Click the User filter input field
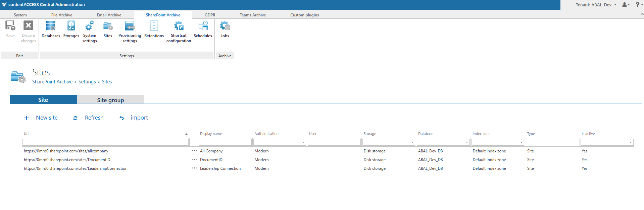This screenshot has width=644, height=210. click(334, 142)
